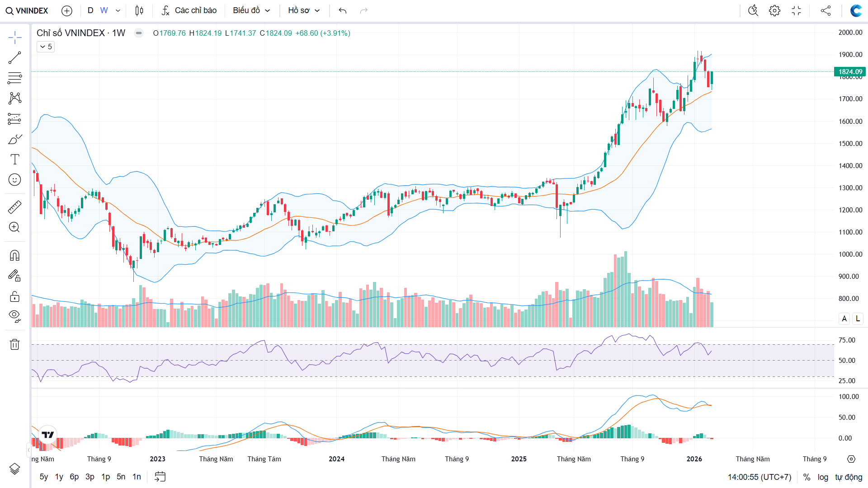Open the emoji icons tool
This screenshot has width=868, height=488.
[14, 180]
